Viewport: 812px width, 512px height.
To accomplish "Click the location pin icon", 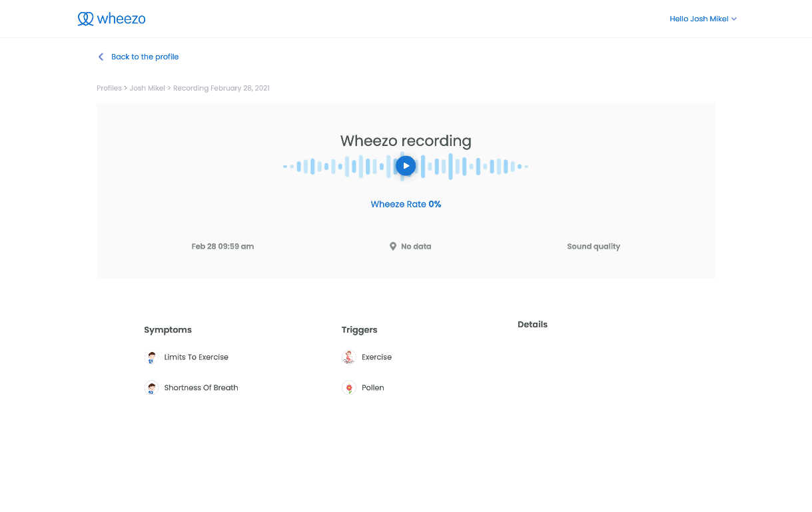I will pyautogui.click(x=393, y=246).
